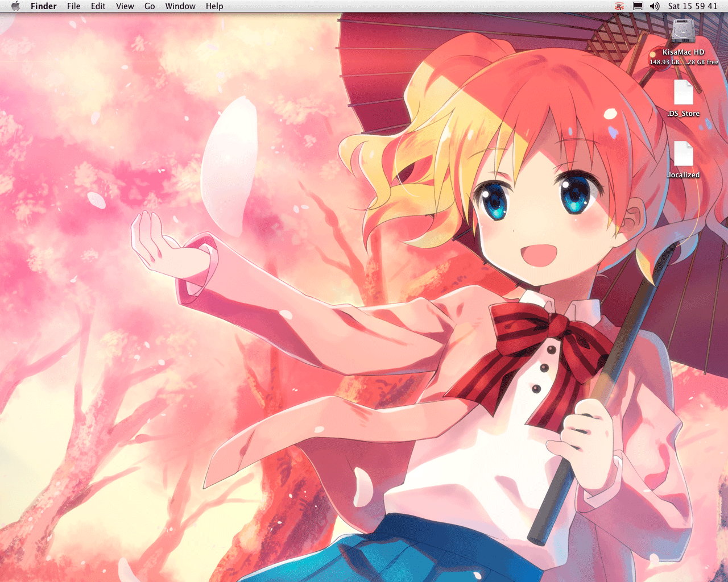The width and height of the screenshot is (728, 582).
Task: Expand the Go menu
Action: pyautogui.click(x=150, y=6)
